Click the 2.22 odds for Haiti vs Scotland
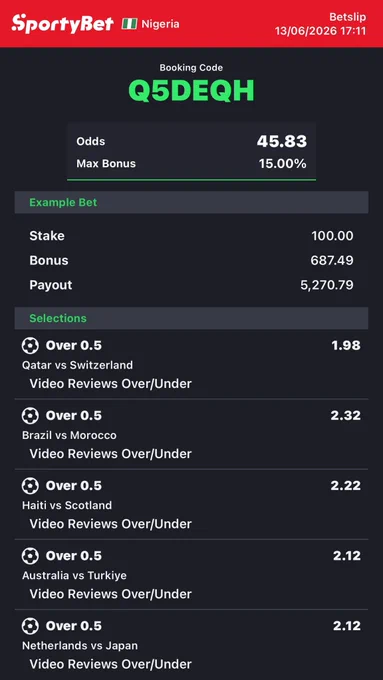Image resolution: width=383 pixels, height=680 pixels. pyautogui.click(x=346, y=486)
